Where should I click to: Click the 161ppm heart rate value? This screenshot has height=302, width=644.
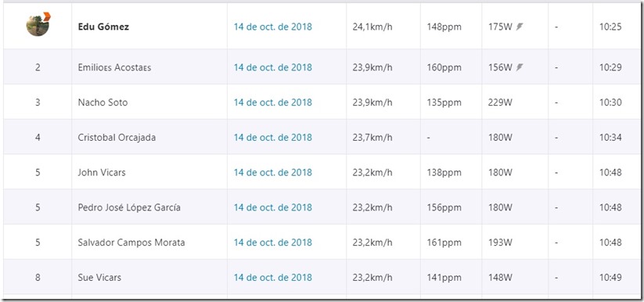pyautogui.click(x=444, y=243)
